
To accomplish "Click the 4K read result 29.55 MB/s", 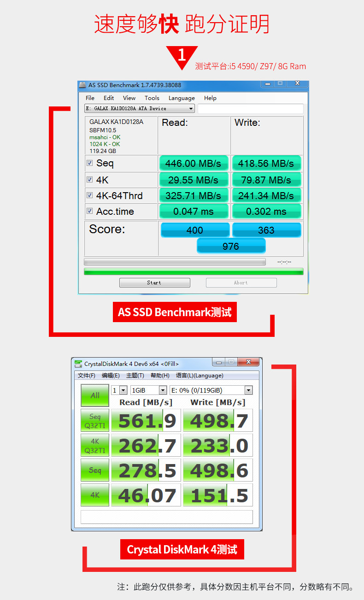I will (194, 180).
